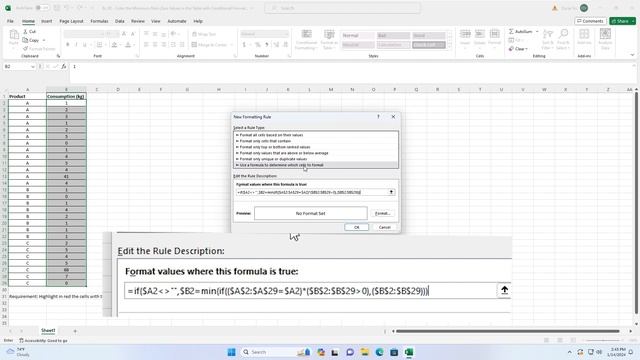The width and height of the screenshot is (640, 360).
Task: Open the File menu
Action: click(10, 21)
